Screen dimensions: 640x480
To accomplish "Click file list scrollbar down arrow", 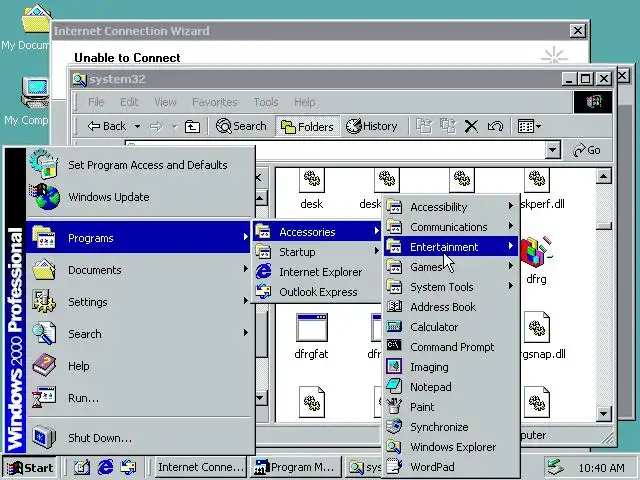I will [x=604, y=414].
